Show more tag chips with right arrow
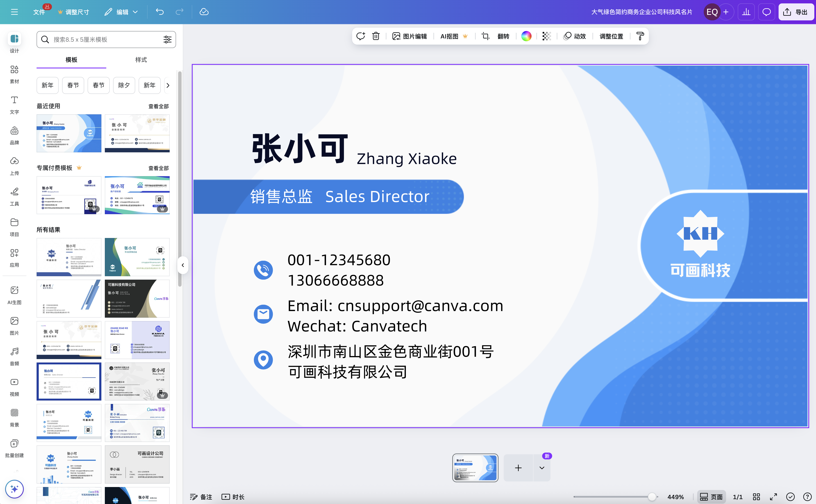The image size is (816, 504). point(168,85)
